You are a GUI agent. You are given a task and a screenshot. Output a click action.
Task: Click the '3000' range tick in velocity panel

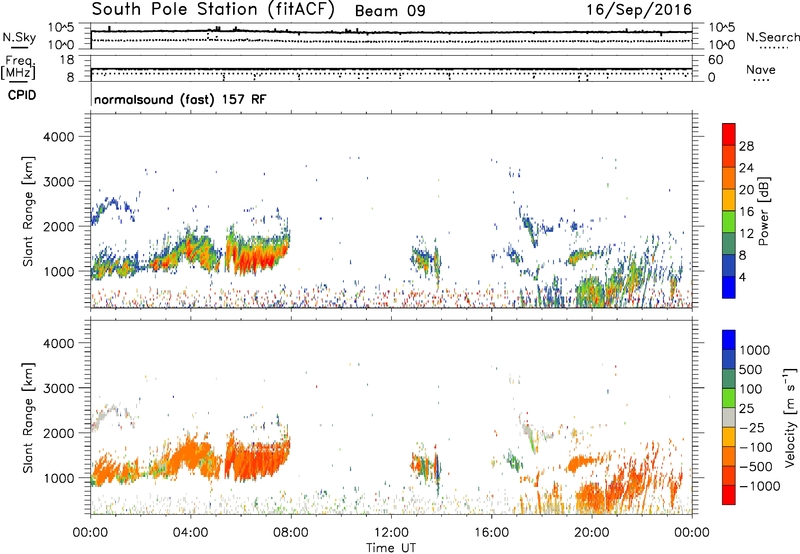tap(59, 388)
